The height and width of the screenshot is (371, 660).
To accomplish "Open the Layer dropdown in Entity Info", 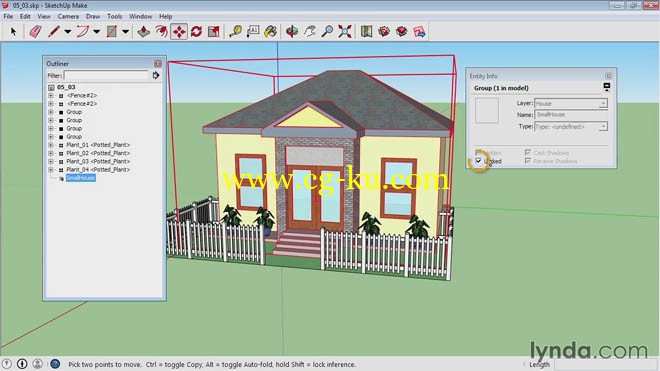I will (570, 103).
